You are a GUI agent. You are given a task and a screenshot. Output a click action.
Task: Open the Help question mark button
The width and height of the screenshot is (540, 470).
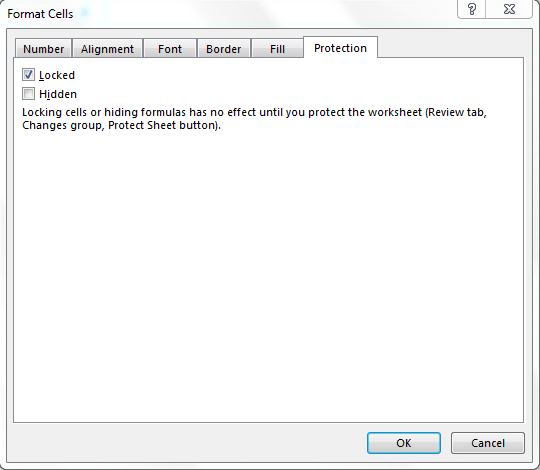click(x=471, y=9)
